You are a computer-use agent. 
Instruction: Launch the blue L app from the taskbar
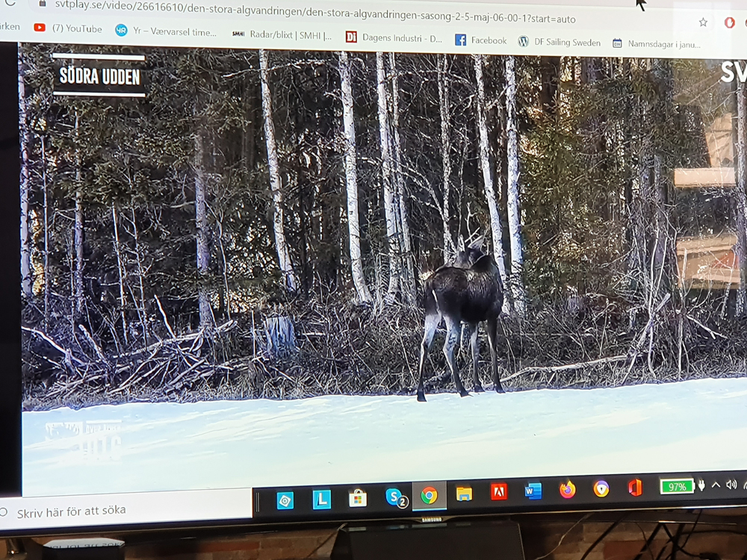tap(321, 500)
